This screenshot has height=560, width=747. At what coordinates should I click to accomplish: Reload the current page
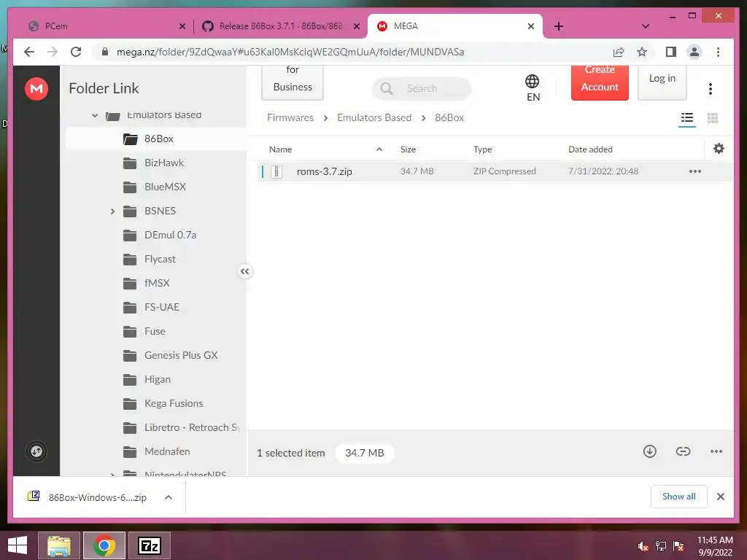point(76,52)
